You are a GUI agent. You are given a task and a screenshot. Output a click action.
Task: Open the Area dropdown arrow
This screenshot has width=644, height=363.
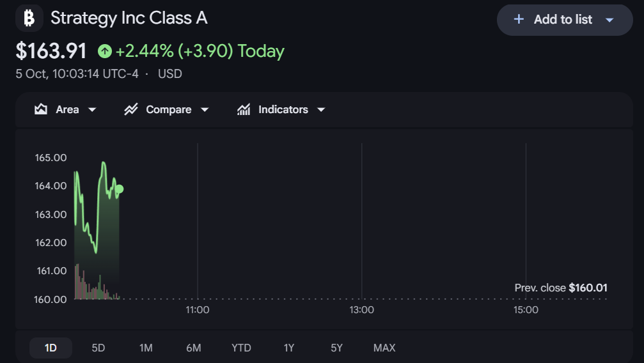[x=92, y=110]
